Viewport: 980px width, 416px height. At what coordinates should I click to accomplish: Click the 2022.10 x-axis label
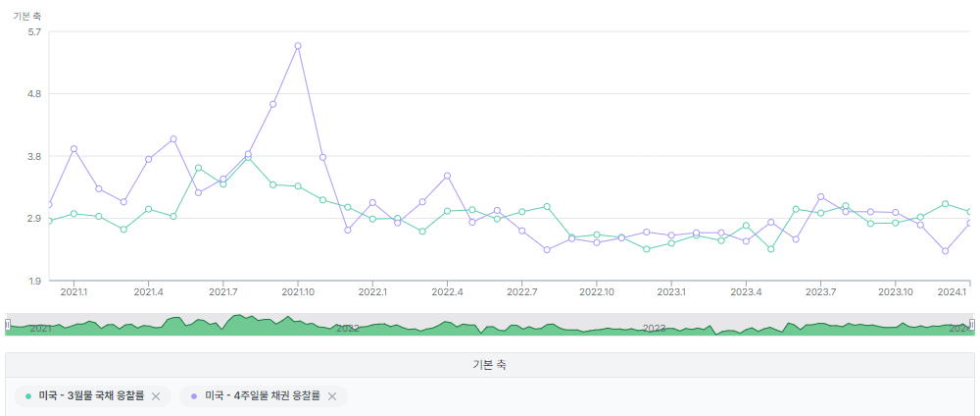click(596, 291)
